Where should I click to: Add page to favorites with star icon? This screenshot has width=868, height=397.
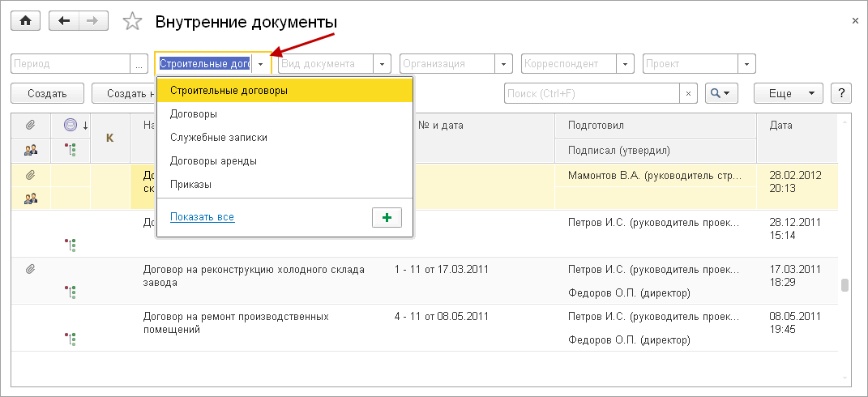132,22
